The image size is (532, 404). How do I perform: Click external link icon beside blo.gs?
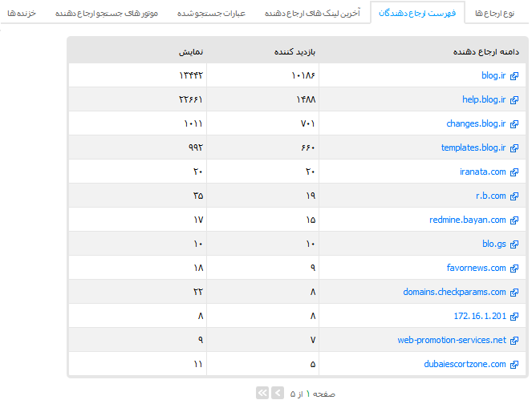[514, 244]
